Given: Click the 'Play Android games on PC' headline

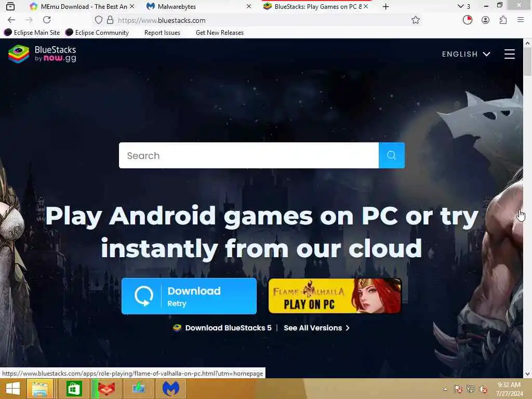Looking at the screenshot, I should [x=262, y=232].
